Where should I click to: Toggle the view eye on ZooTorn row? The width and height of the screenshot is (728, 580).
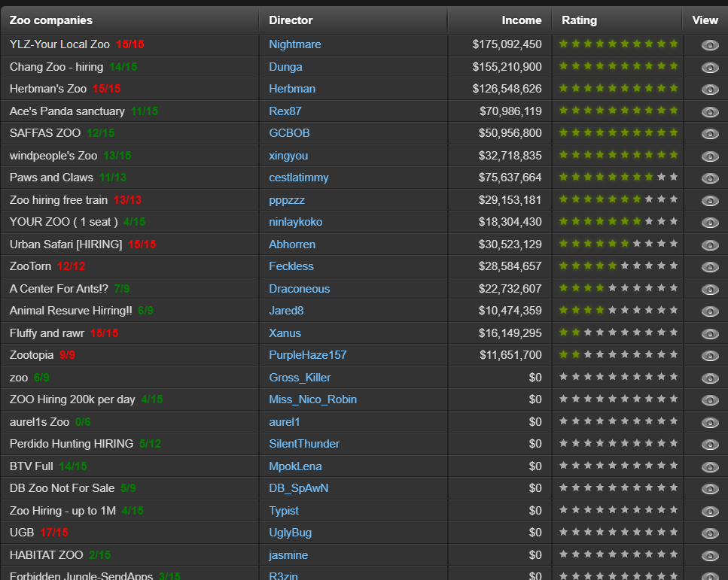pos(709,266)
